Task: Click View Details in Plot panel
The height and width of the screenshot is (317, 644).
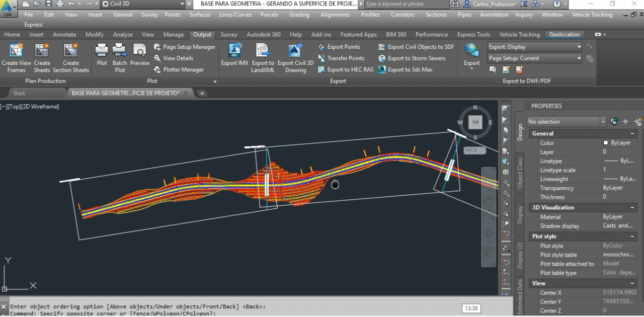Action: click(173, 58)
